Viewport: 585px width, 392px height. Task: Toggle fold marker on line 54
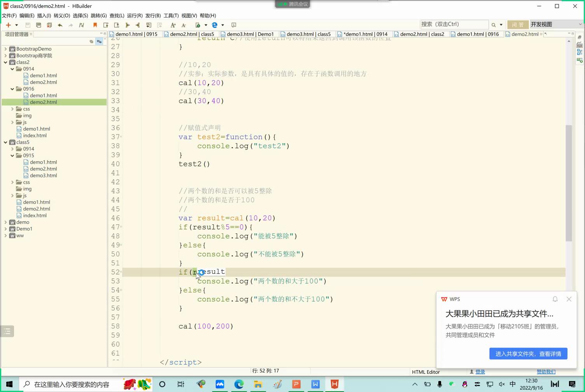tap(121, 290)
